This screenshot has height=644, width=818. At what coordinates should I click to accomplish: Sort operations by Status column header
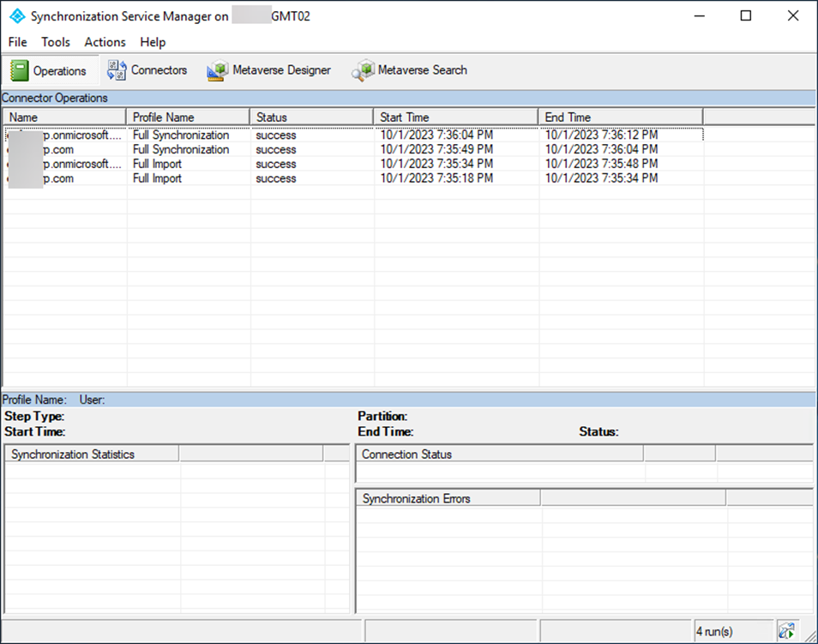point(311,117)
